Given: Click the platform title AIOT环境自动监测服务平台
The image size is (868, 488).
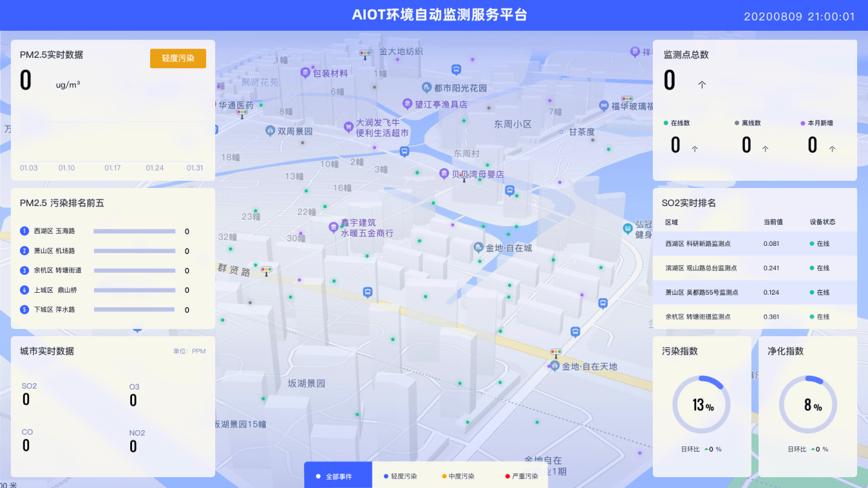Looking at the screenshot, I should coord(439,15).
